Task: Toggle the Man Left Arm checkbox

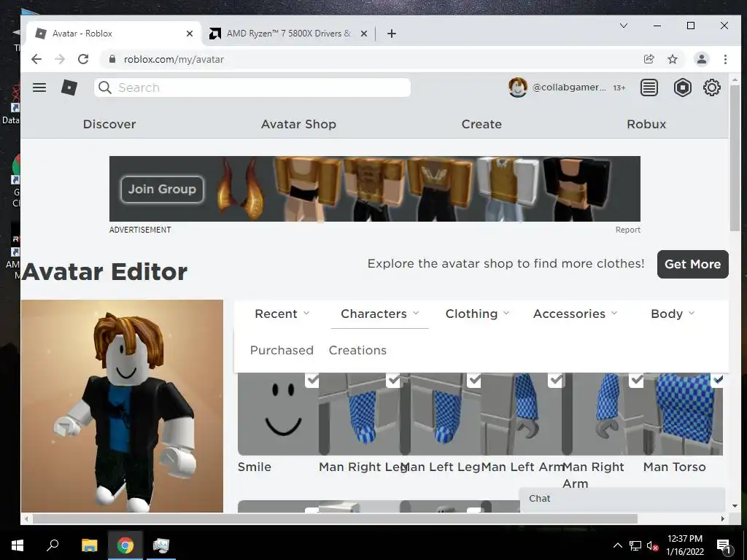Action: pyautogui.click(x=555, y=380)
